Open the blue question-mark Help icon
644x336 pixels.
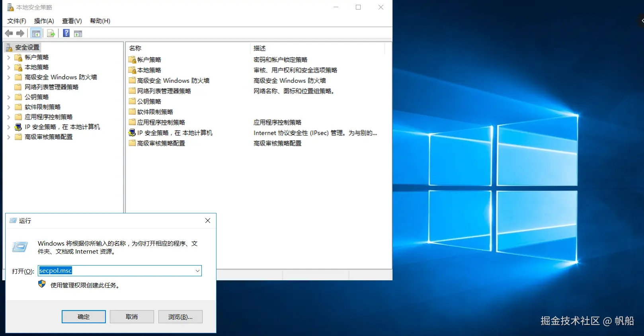tap(66, 33)
